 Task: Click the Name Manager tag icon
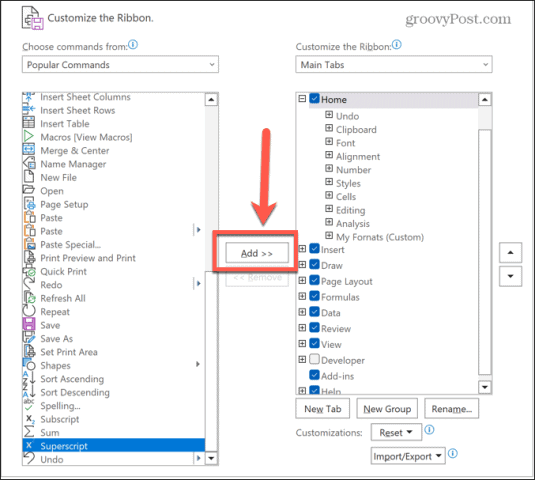(x=29, y=163)
